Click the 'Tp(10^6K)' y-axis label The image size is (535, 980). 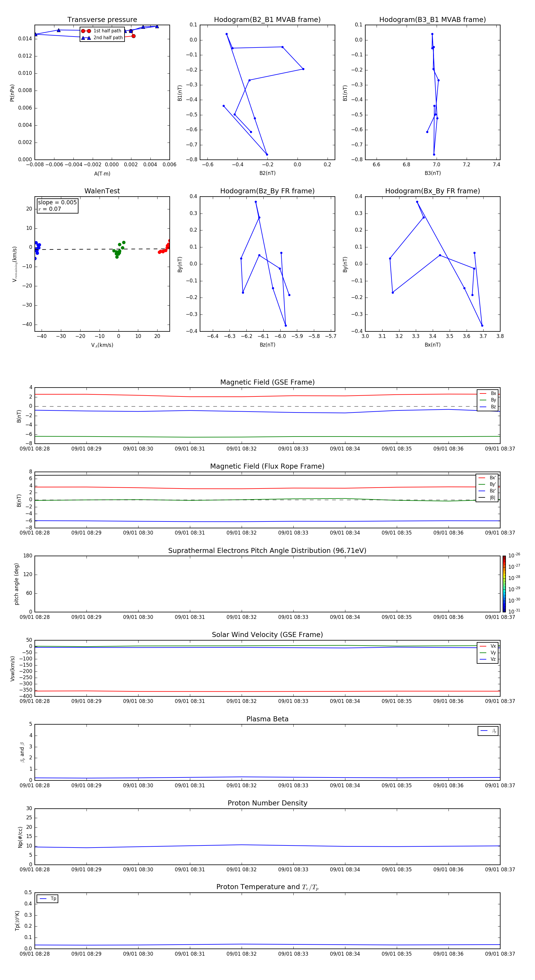(x=17, y=921)
